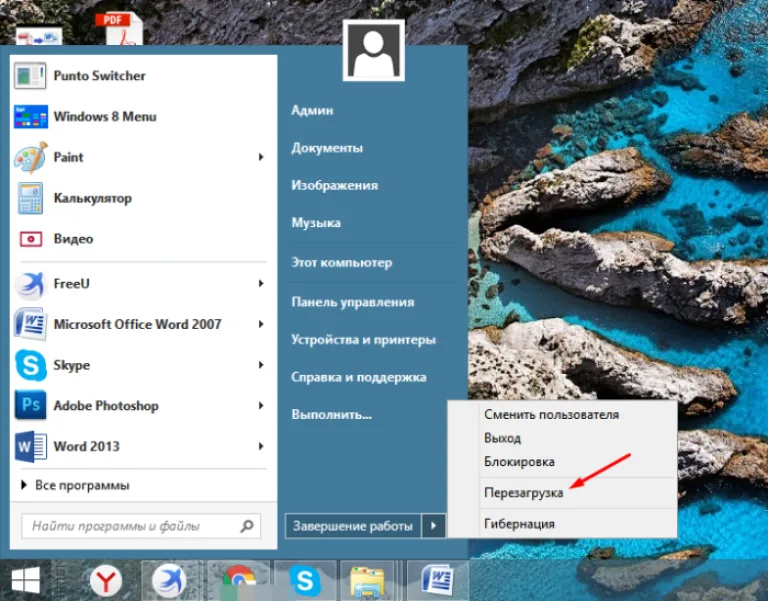Open Изображения folder
Screen dimensions: 768x601
[335, 185]
